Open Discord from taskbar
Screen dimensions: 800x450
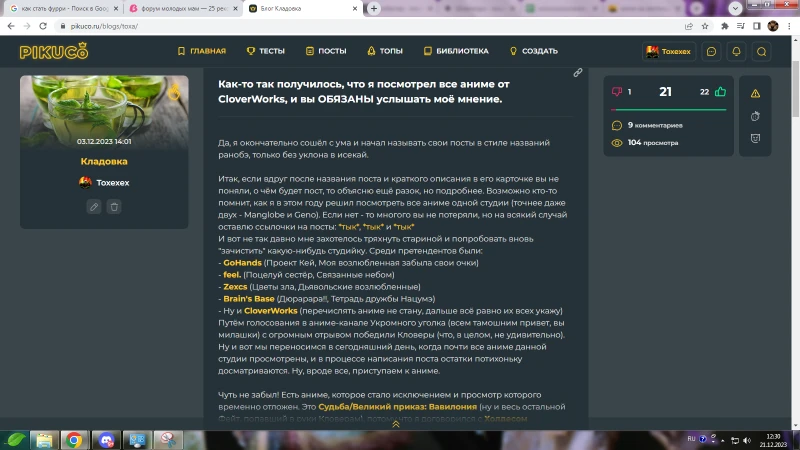pyautogui.click(x=106, y=440)
